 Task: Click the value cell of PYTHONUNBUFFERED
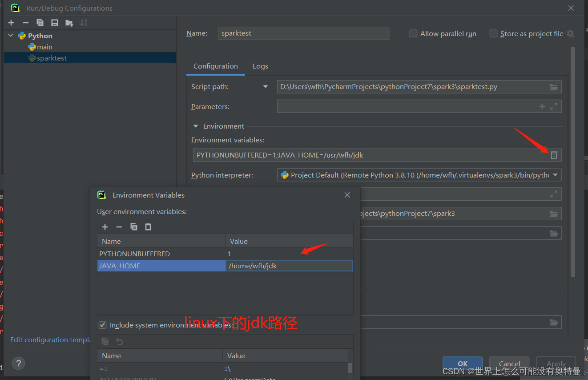pyautogui.click(x=290, y=254)
